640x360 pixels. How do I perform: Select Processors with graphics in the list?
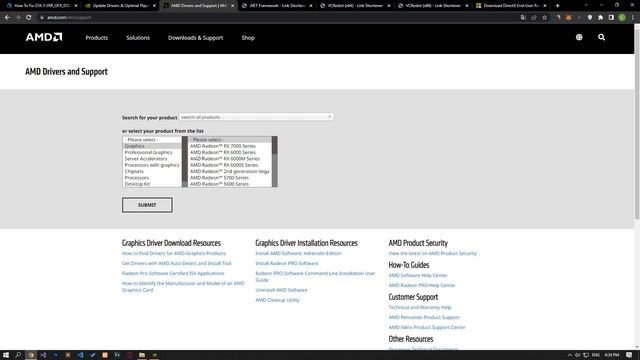coord(152,165)
